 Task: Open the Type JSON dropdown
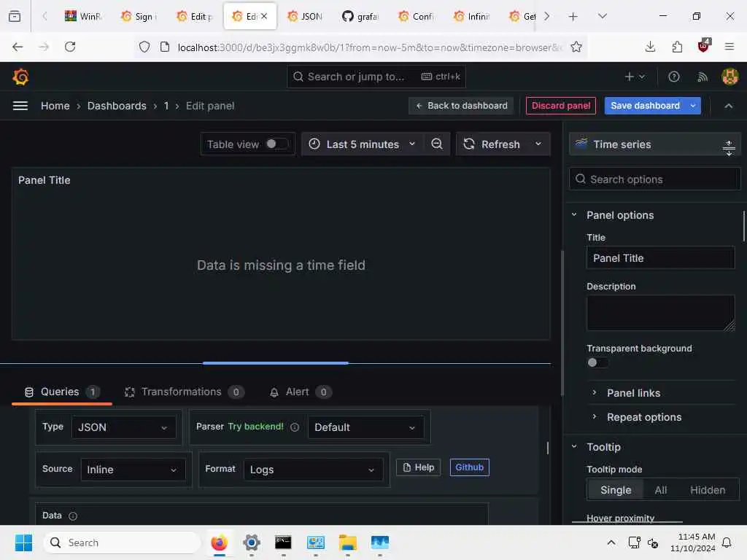(x=124, y=427)
